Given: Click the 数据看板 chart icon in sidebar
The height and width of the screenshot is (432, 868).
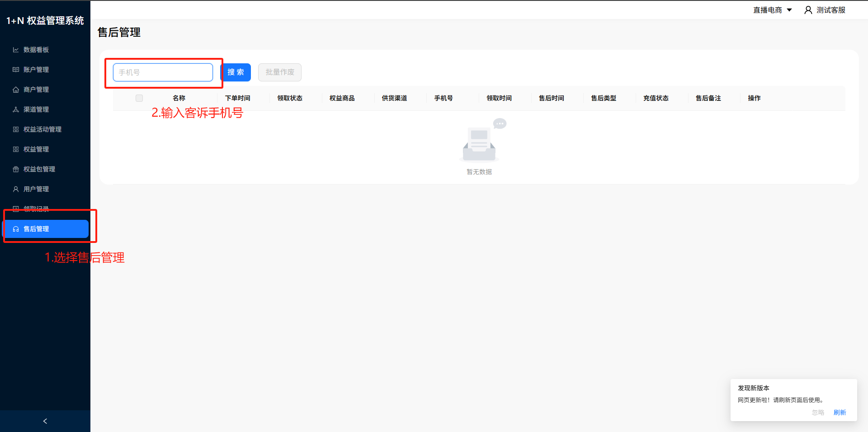Looking at the screenshot, I should pos(16,50).
